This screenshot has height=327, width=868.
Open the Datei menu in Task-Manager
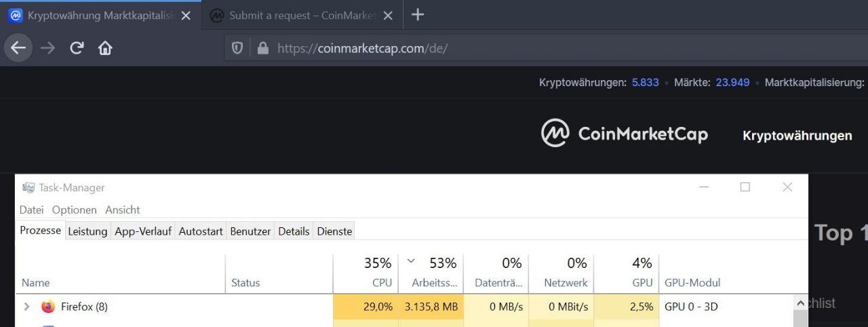31,210
